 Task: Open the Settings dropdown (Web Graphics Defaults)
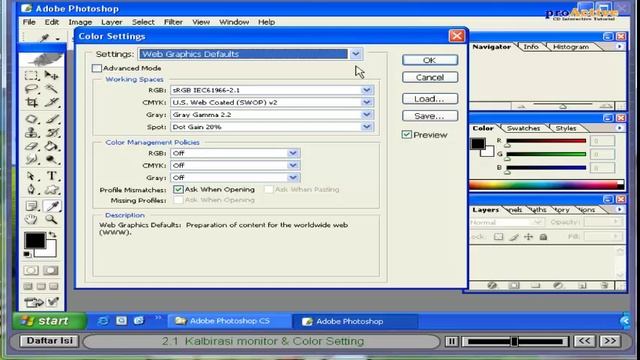[250, 54]
